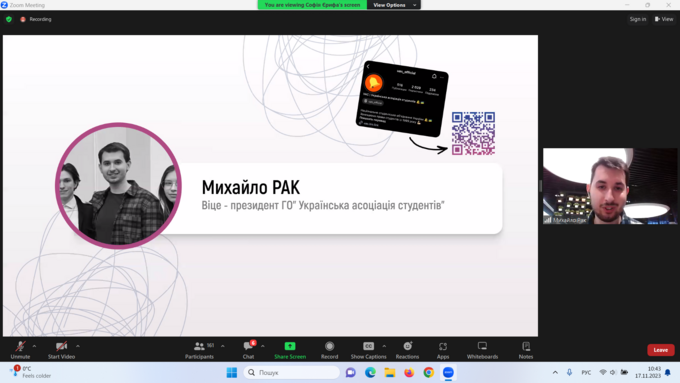Click the Zoom icon in taskbar
680x383 pixels.
click(448, 373)
